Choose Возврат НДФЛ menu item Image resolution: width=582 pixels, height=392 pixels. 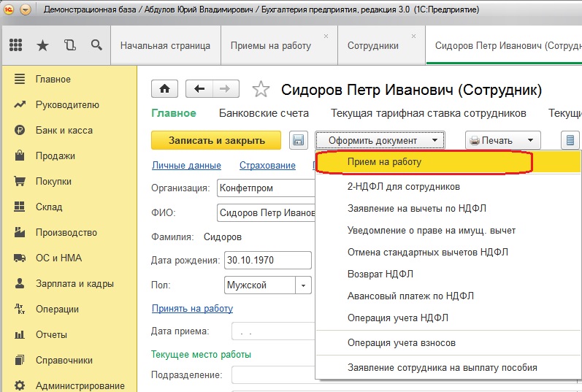click(448, 274)
